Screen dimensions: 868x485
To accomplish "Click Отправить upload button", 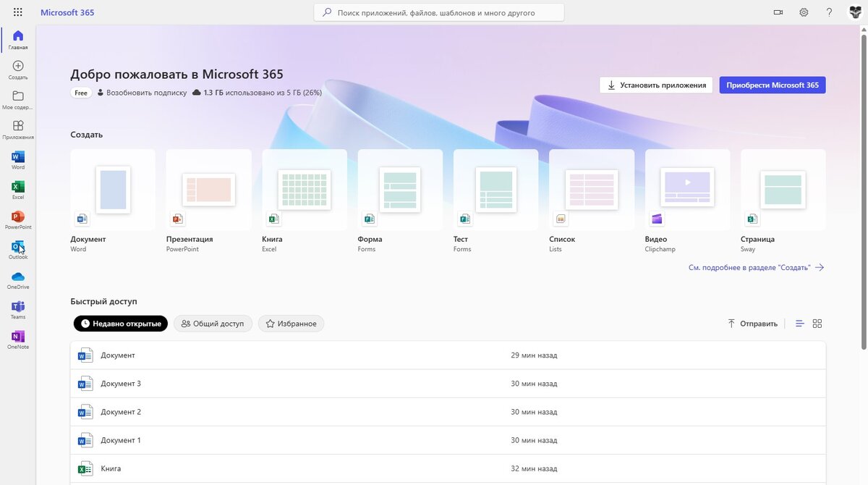I will click(x=752, y=324).
